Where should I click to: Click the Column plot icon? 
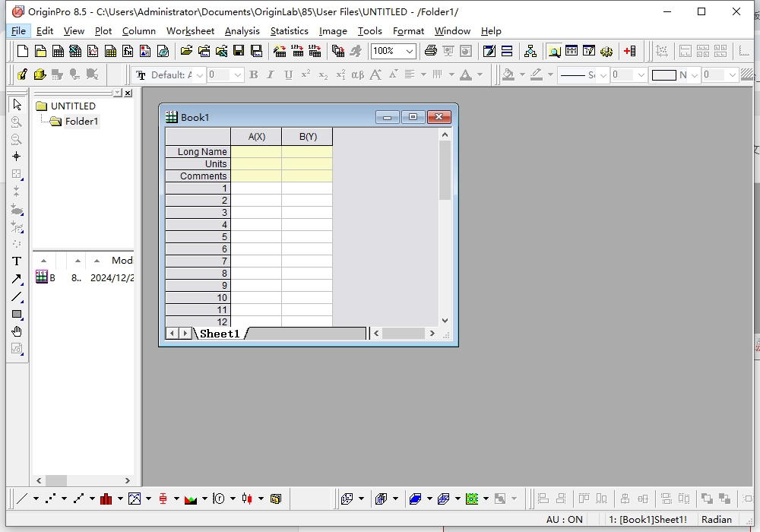pos(106,499)
